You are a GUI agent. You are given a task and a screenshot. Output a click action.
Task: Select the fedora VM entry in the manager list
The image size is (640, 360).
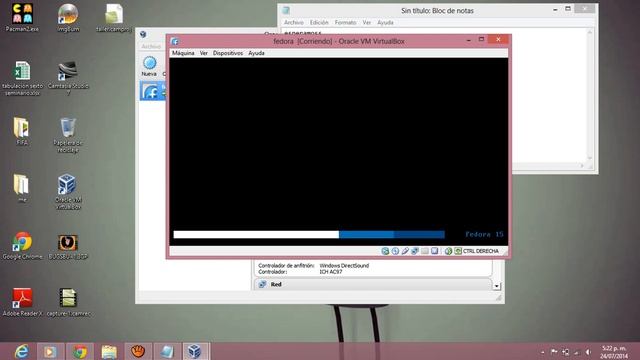pyautogui.click(x=153, y=91)
